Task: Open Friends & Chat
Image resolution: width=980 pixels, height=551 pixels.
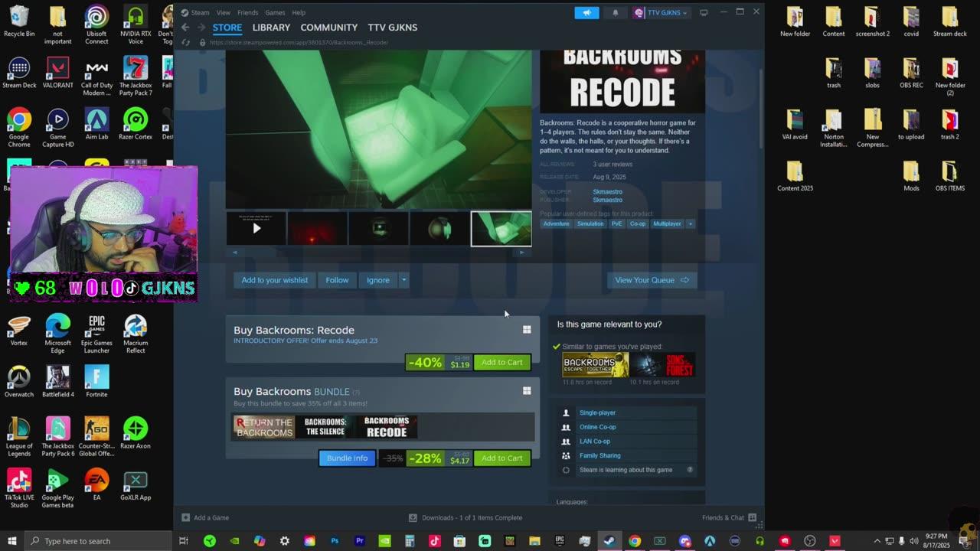Action: click(729, 518)
